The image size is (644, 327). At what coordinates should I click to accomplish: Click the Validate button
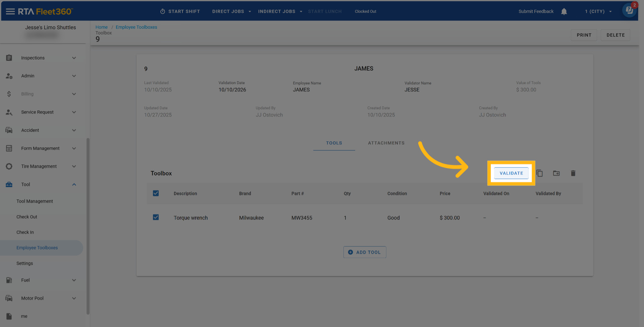511,173
